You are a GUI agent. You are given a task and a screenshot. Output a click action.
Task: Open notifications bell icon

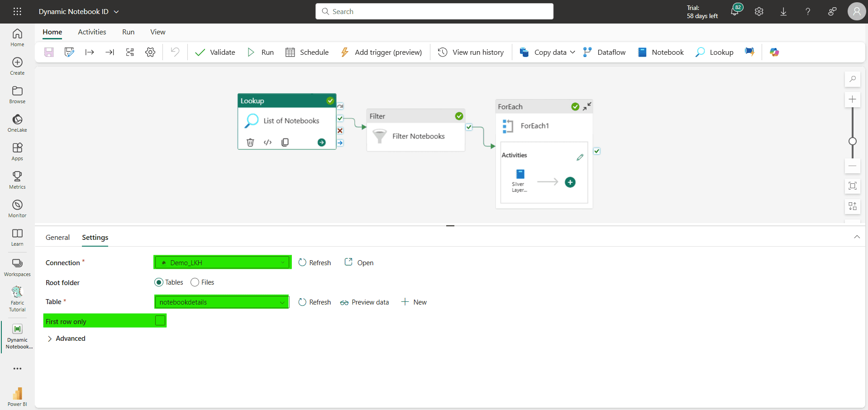tap(735, 12)
